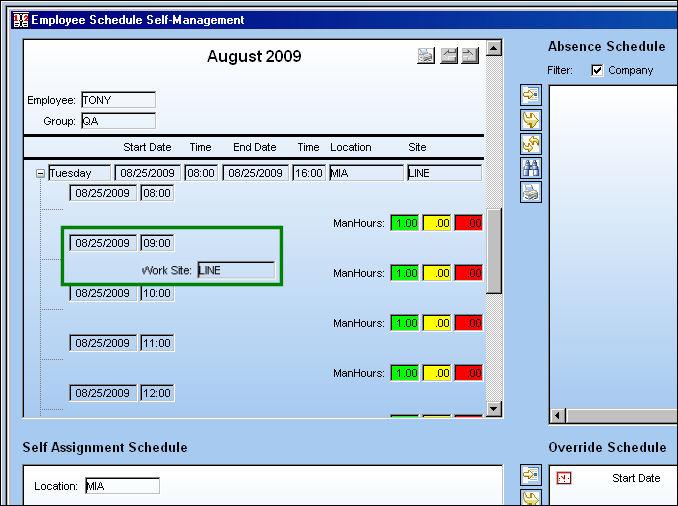Click the August 2009 month title
Screen dimensions: 678x506
click(x=254, y=56)
